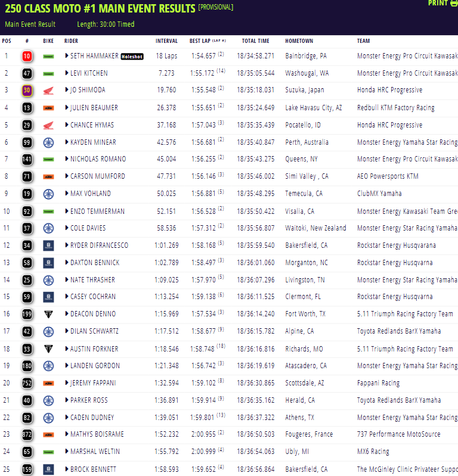
Task: Click team 'ClubMX Yamaha'
Action: 379,194
